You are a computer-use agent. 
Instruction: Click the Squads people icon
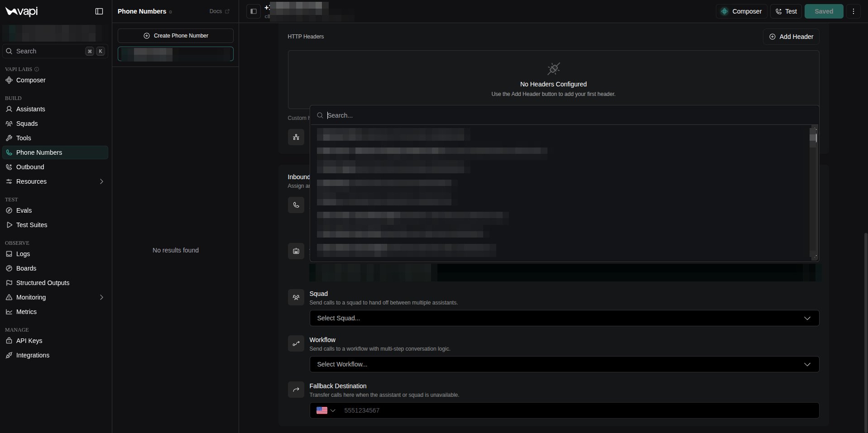[9, 124]
